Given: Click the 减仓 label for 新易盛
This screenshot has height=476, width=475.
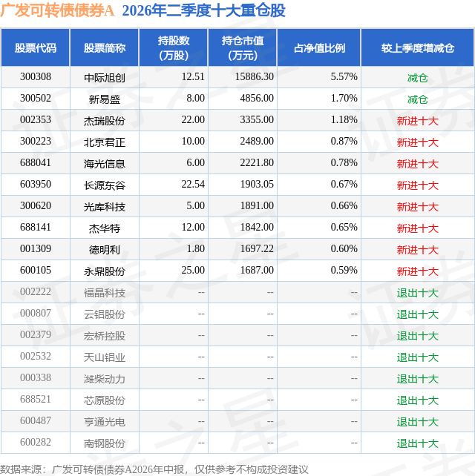Looking at the screenshot, I should click(418, 99).
